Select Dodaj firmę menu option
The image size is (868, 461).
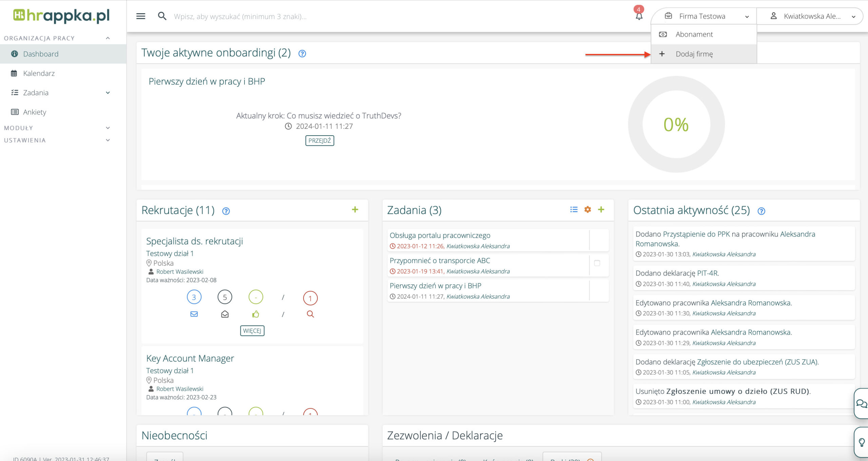[x=694, y=54]
